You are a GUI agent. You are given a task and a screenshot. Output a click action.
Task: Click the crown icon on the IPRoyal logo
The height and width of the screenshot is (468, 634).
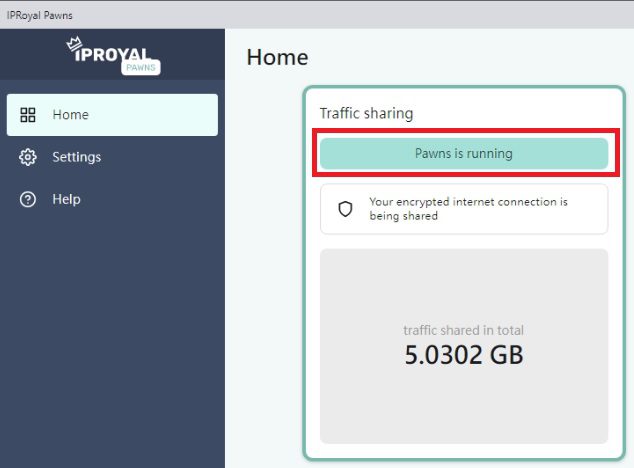click(74, 44)
